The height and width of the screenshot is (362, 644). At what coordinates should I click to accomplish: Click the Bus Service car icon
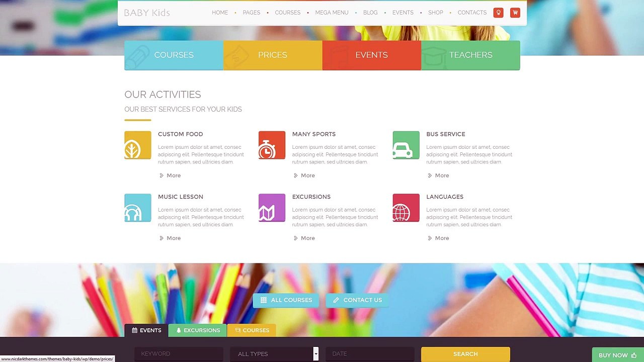pos(406,145)
